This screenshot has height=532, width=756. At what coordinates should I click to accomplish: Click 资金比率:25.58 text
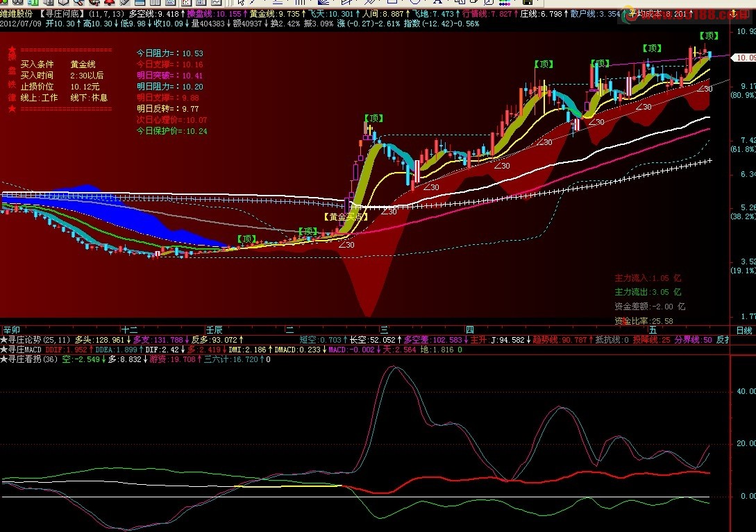[x=644, y=320]
